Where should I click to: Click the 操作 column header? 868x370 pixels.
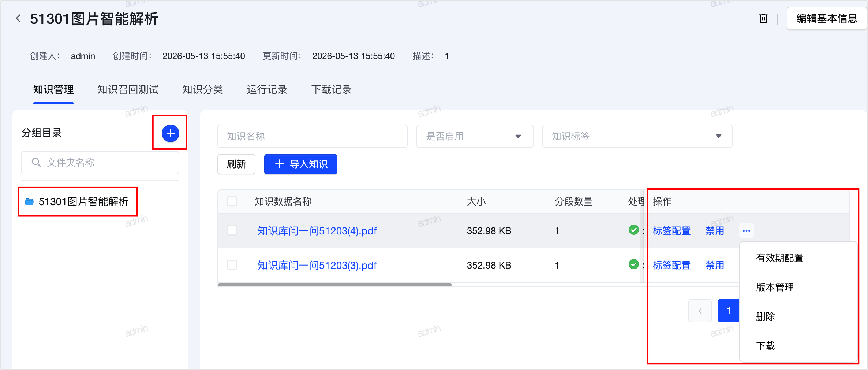pos(662,201)
